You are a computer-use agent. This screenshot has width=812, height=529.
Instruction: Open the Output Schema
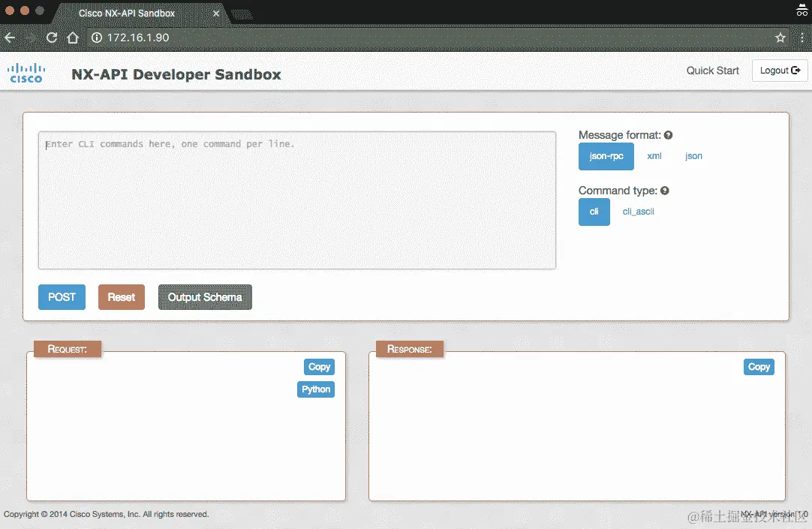pyautogui.click(x=205, y=297)
